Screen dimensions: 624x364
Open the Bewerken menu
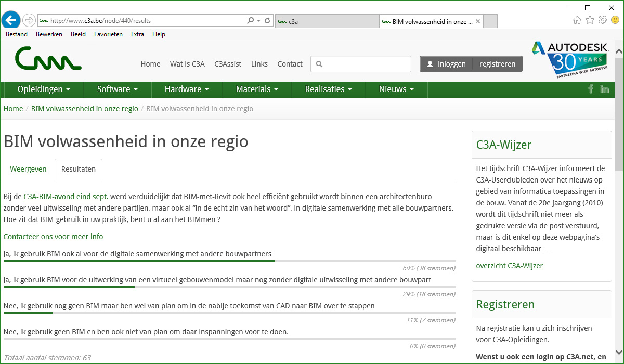click(x=49, y=34)
